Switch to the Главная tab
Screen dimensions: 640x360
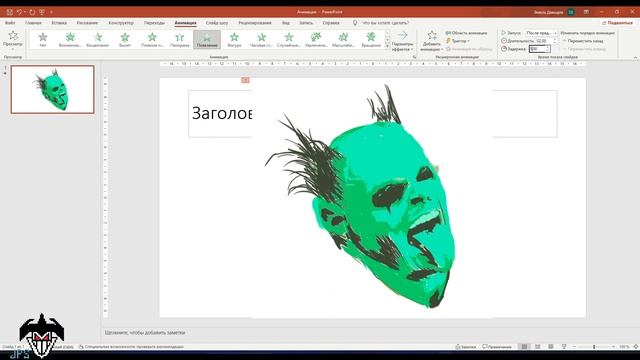tap(33, 23)
